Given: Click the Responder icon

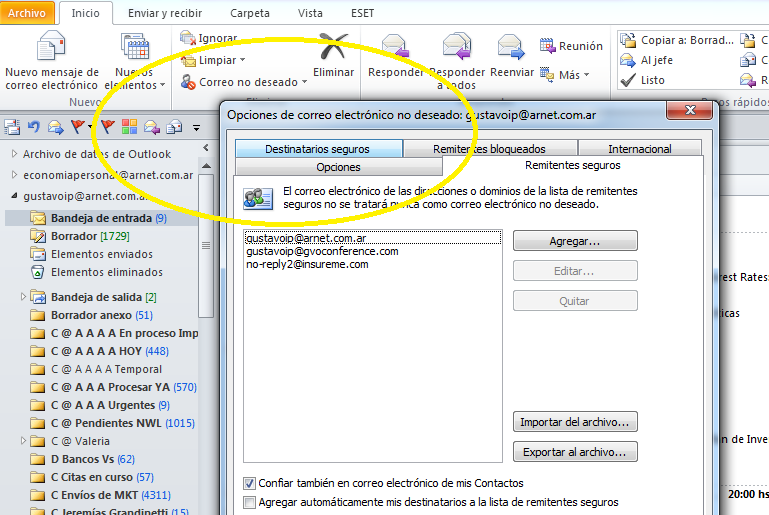Looking at the screenshot, I should [395, 47].
